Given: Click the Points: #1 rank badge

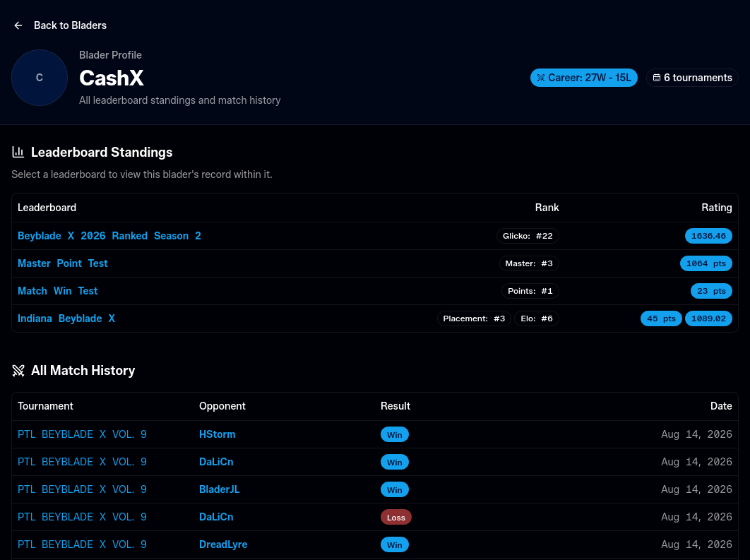Looking at the screenshot, I should pos(530,291).
